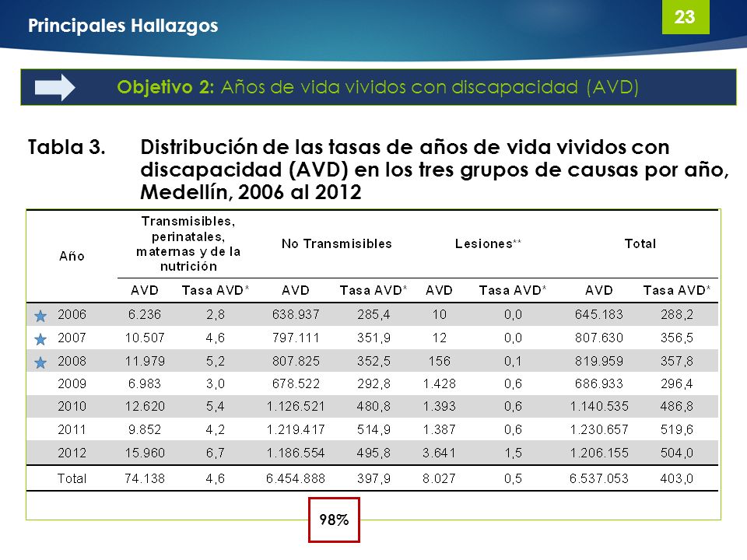Click the value '288,2' in 2006 row
The height and width of the screenshot is (560, 747).
click(x=677, y=315)
